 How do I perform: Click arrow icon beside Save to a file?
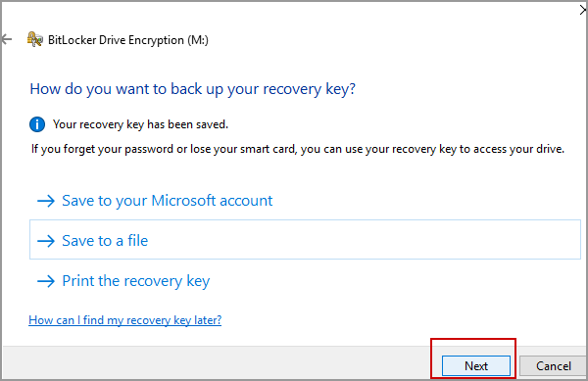(46, 241)
